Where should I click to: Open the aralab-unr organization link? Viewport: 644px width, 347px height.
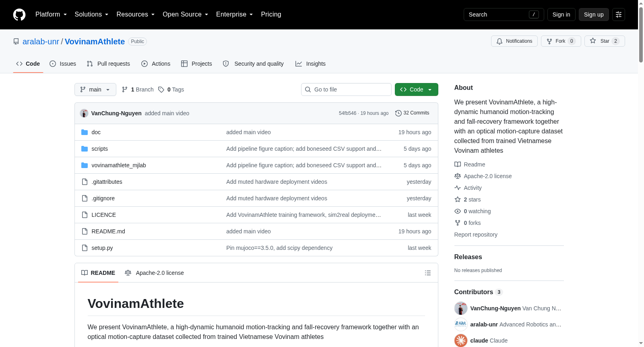tap(41, 42)
